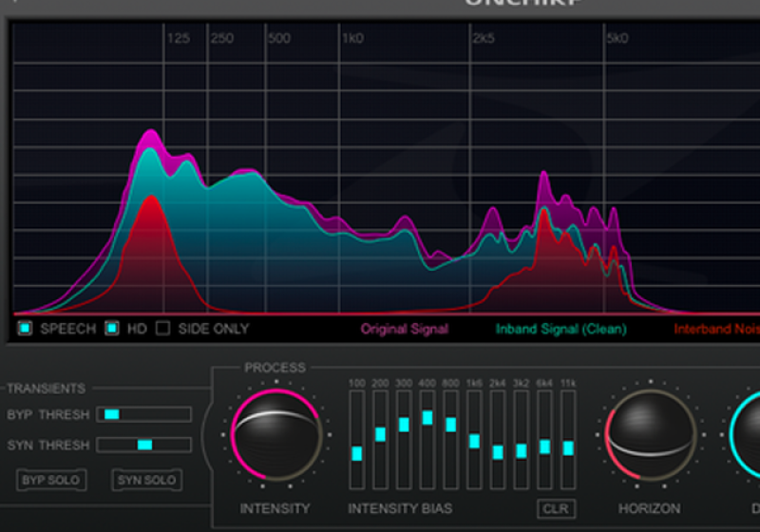This screenshot has width=760, height=532.
Task: Clear intensity bias with CLR button
Action: 556,508
